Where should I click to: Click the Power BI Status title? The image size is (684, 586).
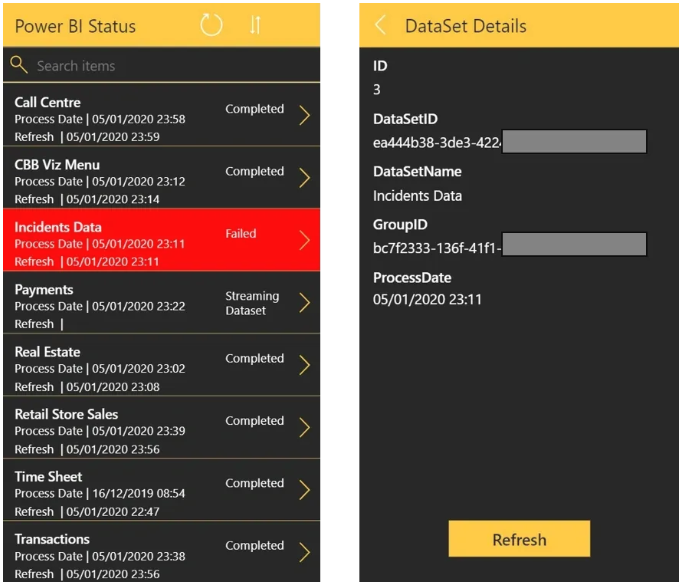point(75,26)
